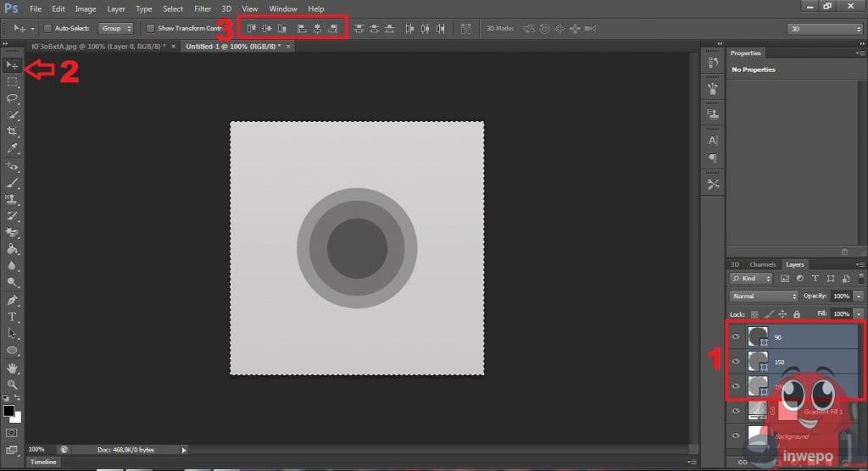The height and width of the screenshot is (471, 868).
Task: Select the Crop tool
Action: click(x=13, y=131)
